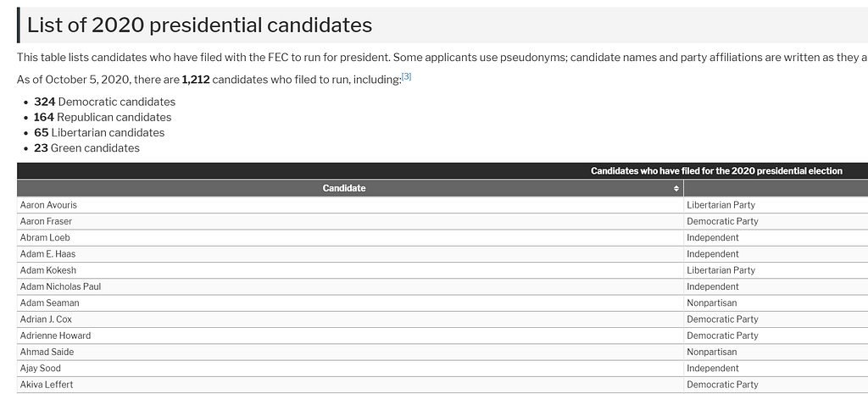This screenshot has height=394, width=868.
Task: Click the 324 Democratic candidates bullet
Action: point(104,102)
